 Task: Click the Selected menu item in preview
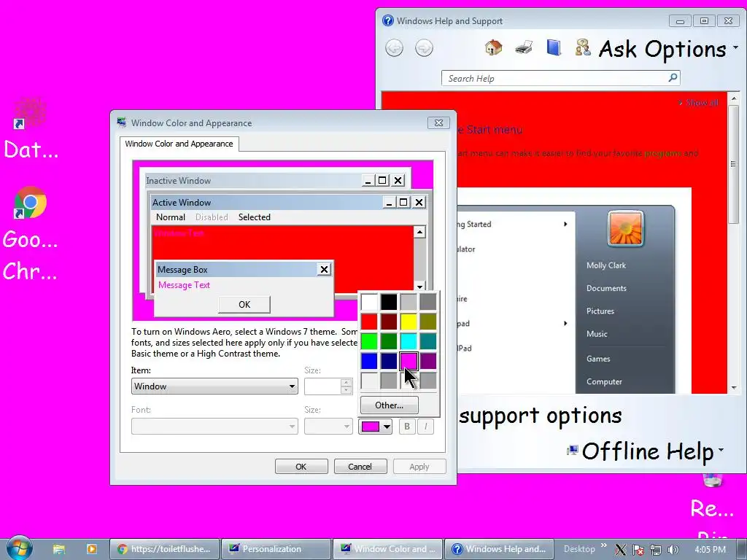255,217
